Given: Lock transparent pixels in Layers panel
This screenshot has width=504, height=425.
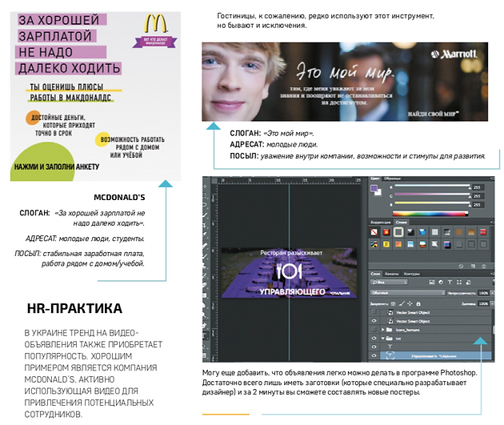Looking at the screenshot, I should click(393, 304).
